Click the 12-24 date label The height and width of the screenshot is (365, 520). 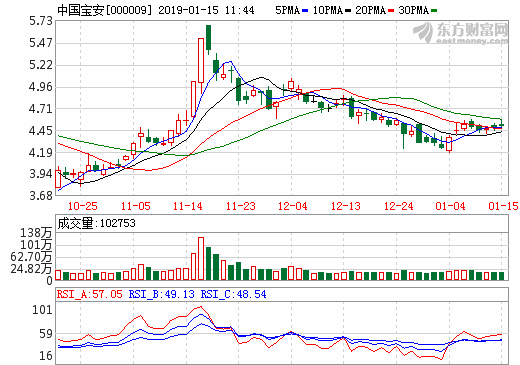click(x=398, y=206)
